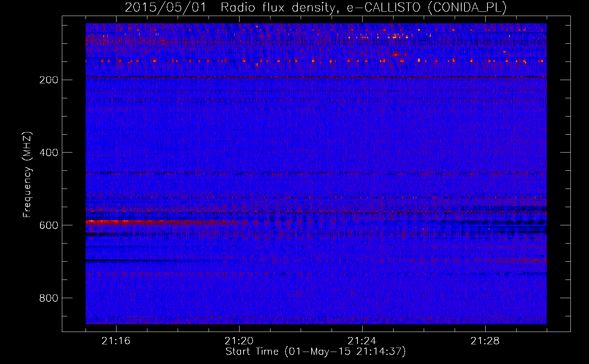Click the 'Frequency (MHZ)' axis label

coord(27,175)
